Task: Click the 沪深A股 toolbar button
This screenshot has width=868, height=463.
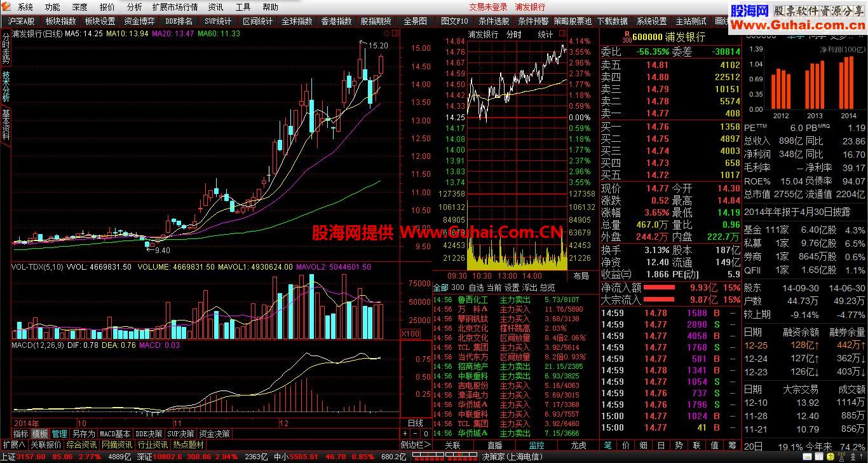Action: [x=21, y=21]
